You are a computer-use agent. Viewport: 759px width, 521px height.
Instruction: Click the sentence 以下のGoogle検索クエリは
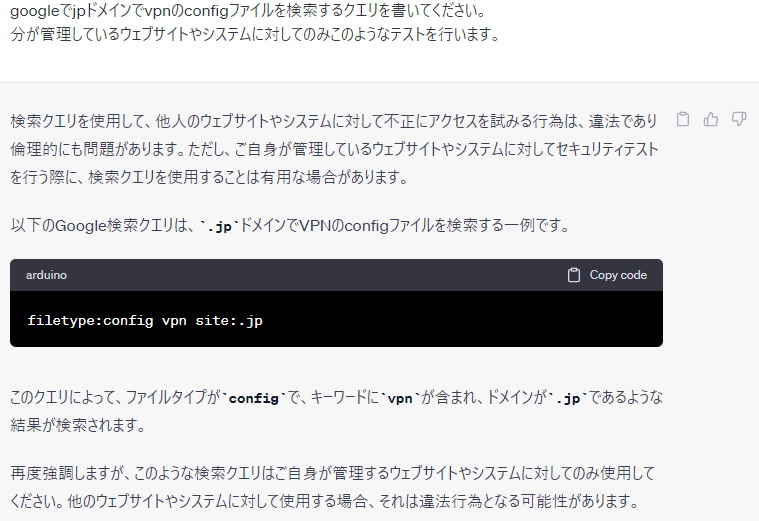[x=290, y=226]
